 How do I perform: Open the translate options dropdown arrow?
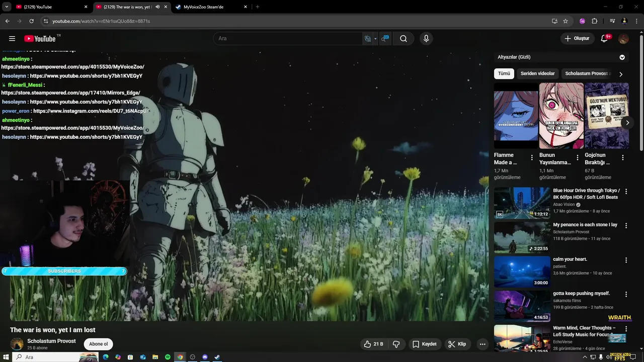pos(375,39)
